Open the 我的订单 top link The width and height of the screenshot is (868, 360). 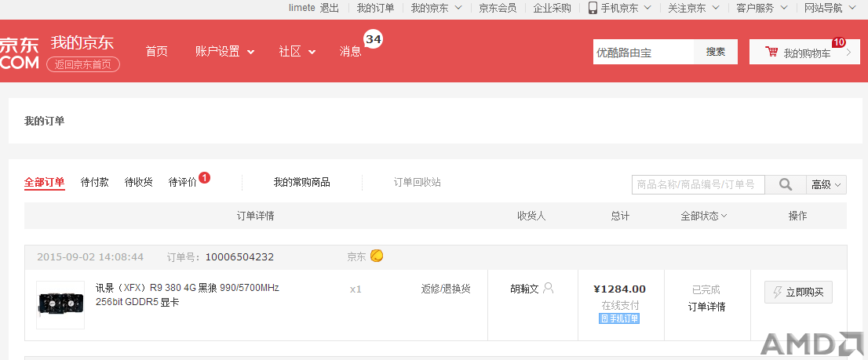375,8
